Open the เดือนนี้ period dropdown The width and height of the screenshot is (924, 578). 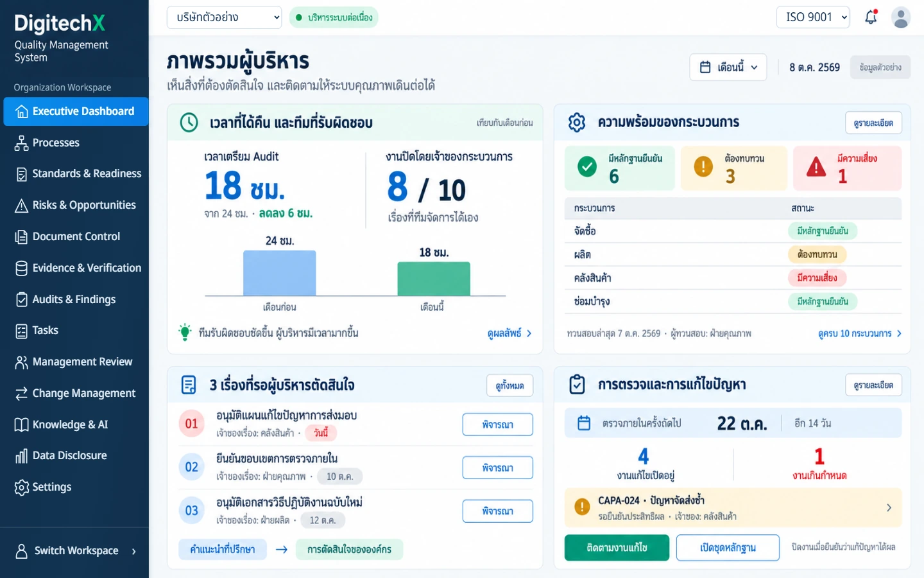728,67
